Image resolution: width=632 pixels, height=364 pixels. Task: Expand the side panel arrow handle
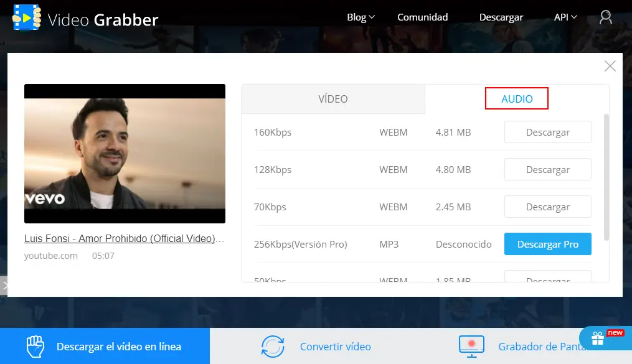(4, 286)
